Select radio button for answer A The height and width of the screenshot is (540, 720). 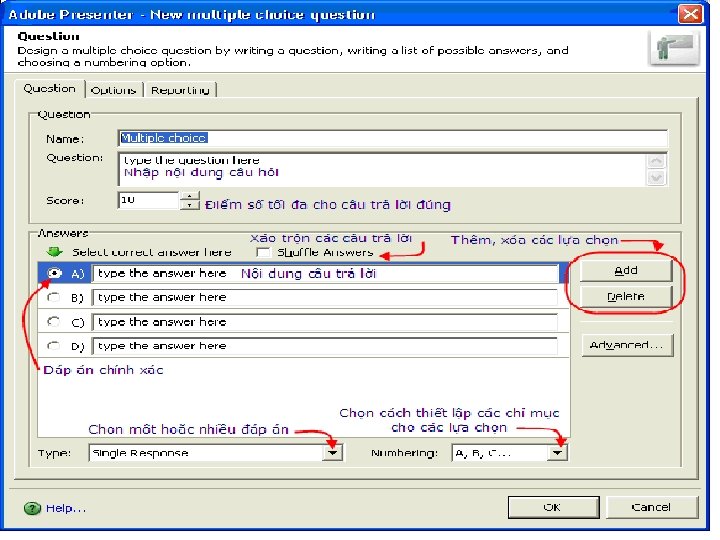pyautogui.click(x=54, y=273)
